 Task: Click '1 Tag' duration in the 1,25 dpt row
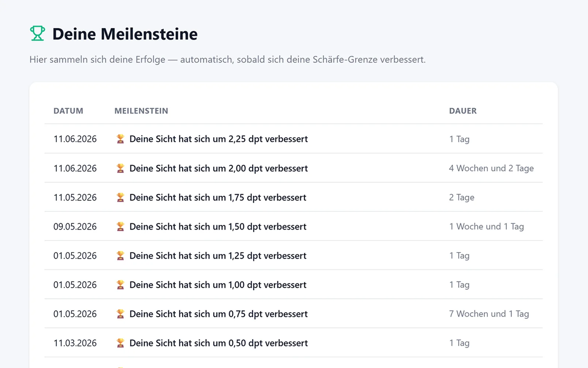459,256
